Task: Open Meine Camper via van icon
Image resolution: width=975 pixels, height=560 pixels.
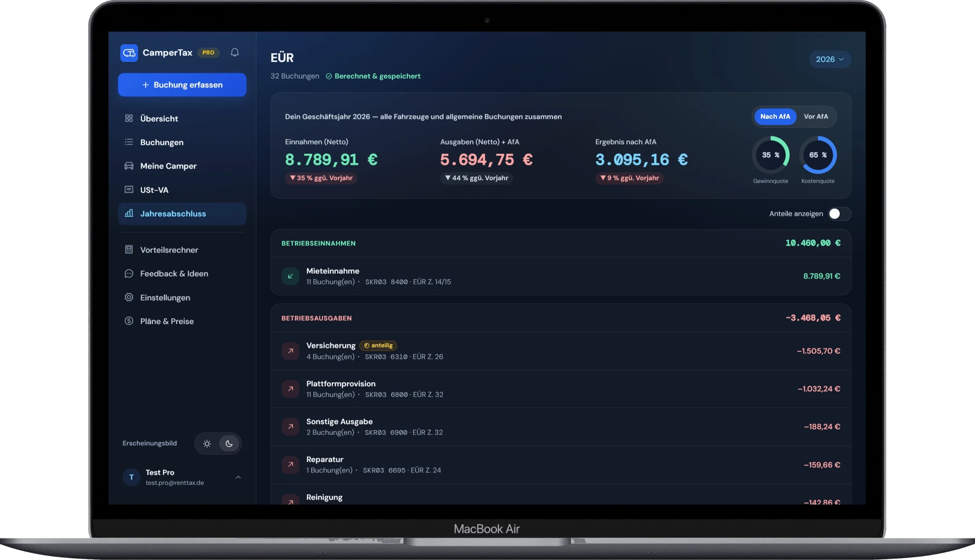Action: click(x=129, y=166)
